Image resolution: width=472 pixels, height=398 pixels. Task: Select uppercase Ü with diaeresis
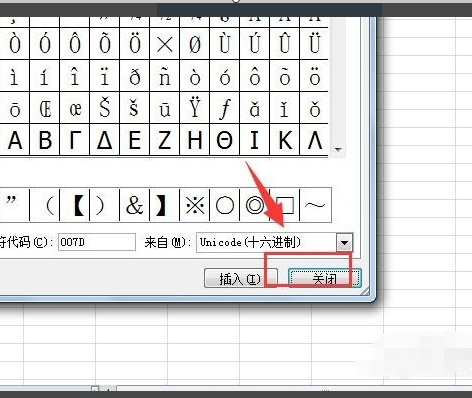(314, 44)
